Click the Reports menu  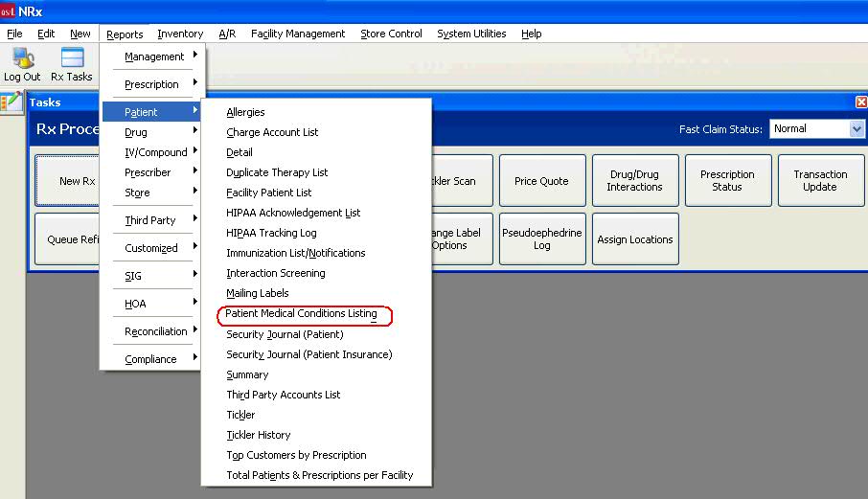point(125,34)
